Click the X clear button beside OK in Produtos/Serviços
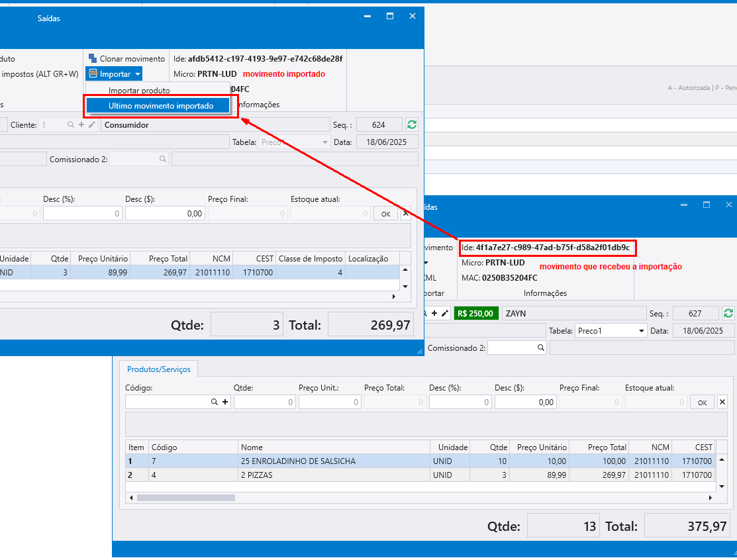The width and height of the screenshot is (737, 560). click(x=722, y=402)
